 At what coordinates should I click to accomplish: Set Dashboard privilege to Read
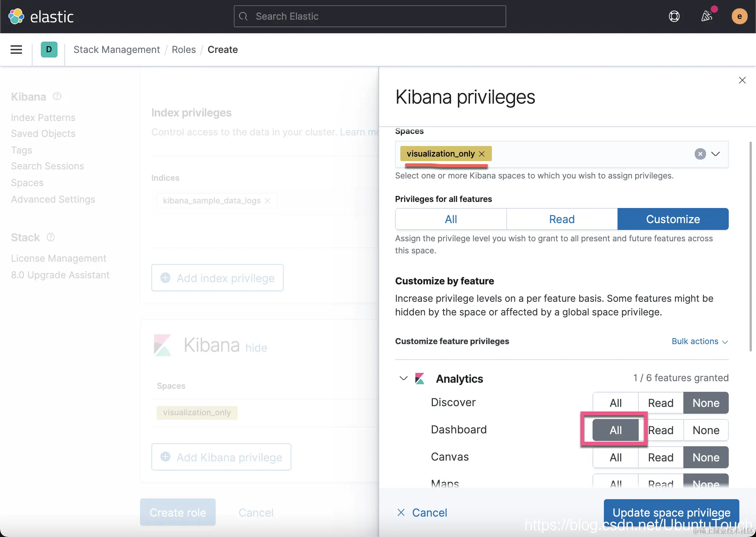click(x=661, y=430)
